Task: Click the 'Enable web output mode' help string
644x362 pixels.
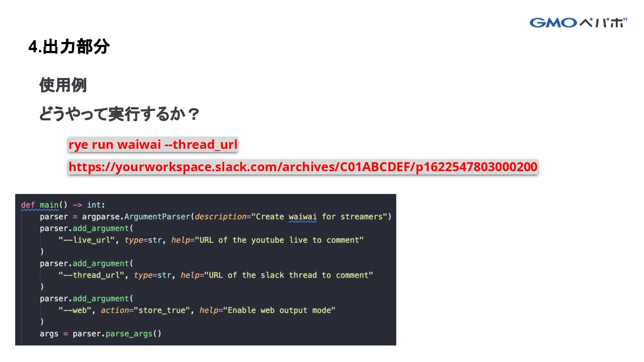Action: click(279, 310)
